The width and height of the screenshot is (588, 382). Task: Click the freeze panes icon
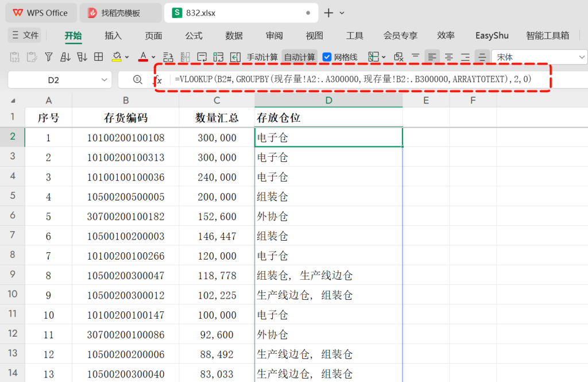373,57
